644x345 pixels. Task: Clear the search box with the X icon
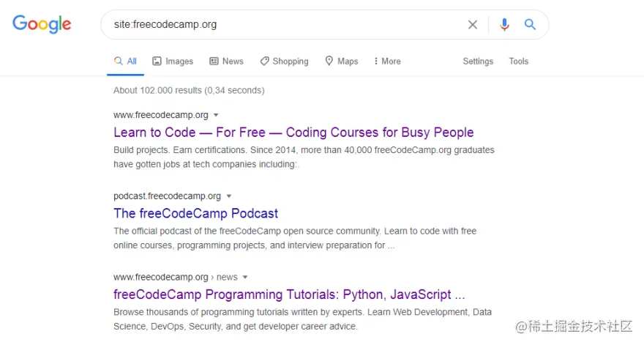[473, 25]
